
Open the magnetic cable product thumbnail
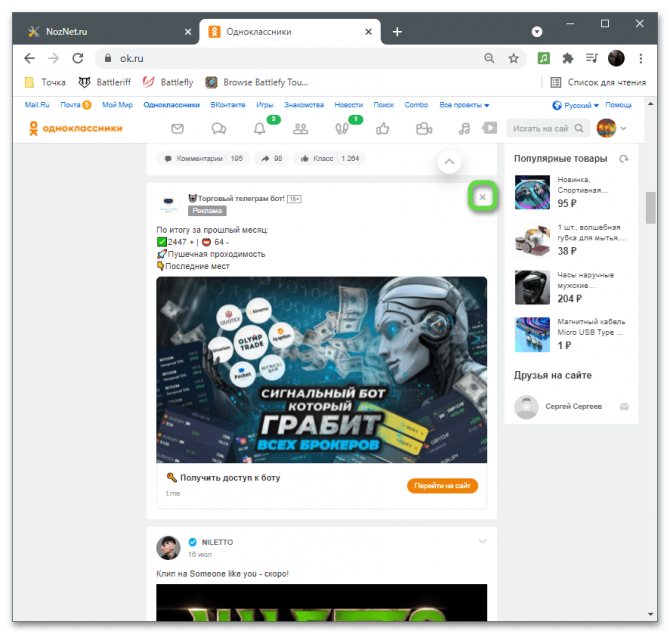(x=532, y=334)
